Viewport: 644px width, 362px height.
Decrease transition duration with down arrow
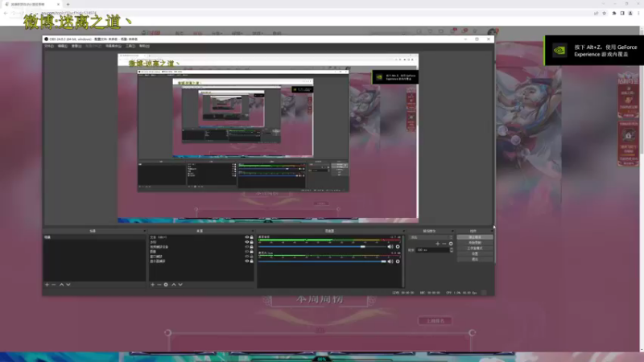[x=452, y=251]
